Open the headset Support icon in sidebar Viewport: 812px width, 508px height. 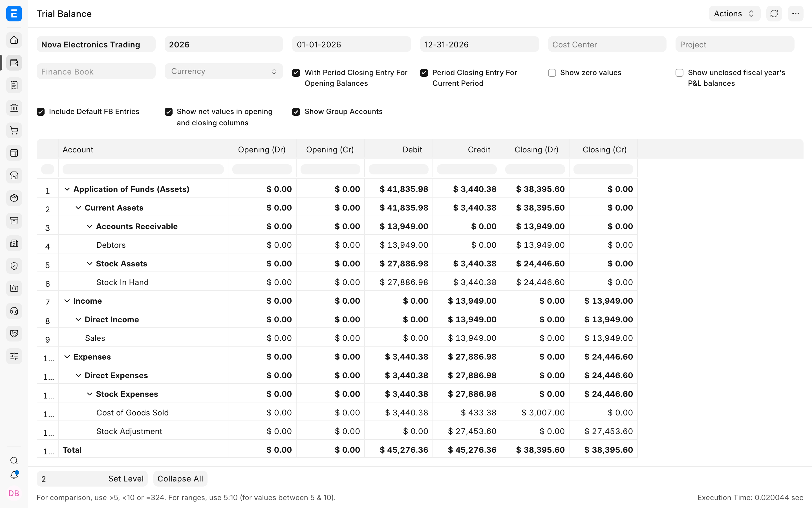pyautogui.click(x=14, y=311)
